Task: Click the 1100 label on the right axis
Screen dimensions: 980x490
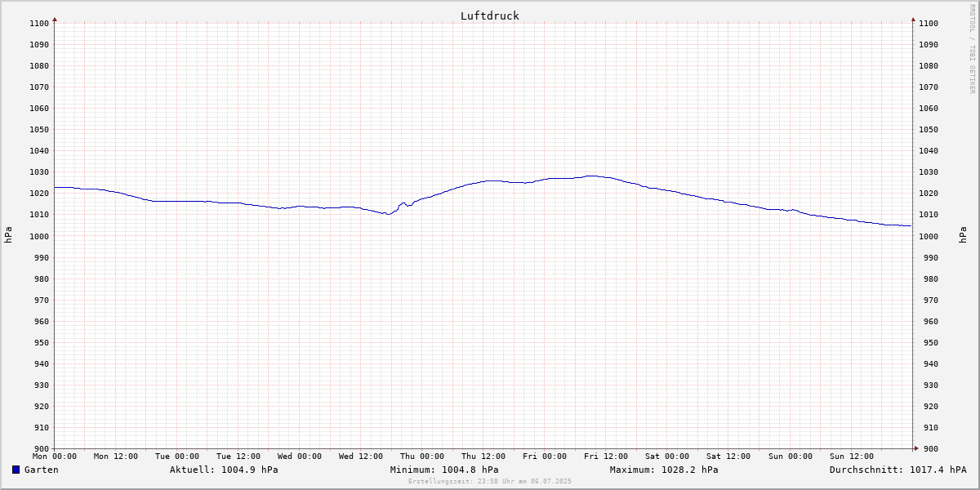Action: point(929,24)
